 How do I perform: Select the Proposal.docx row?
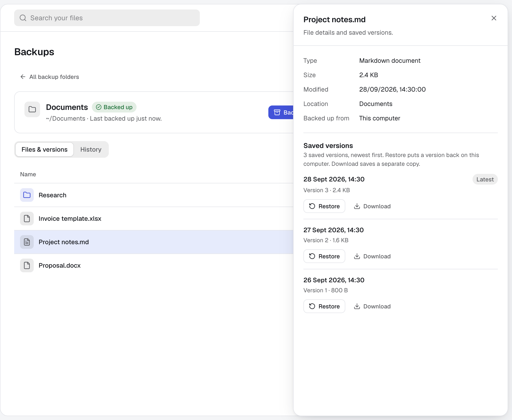(154, 265)
